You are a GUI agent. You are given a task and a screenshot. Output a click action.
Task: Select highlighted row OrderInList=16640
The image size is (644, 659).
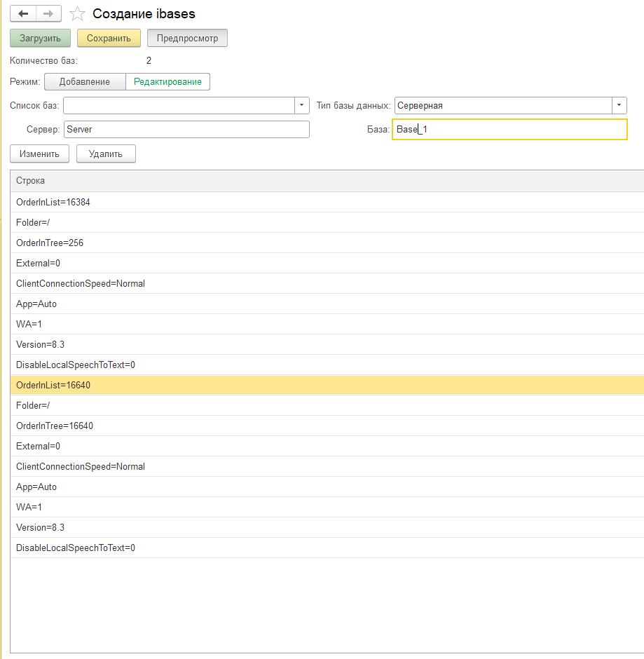tap(327, 385)
